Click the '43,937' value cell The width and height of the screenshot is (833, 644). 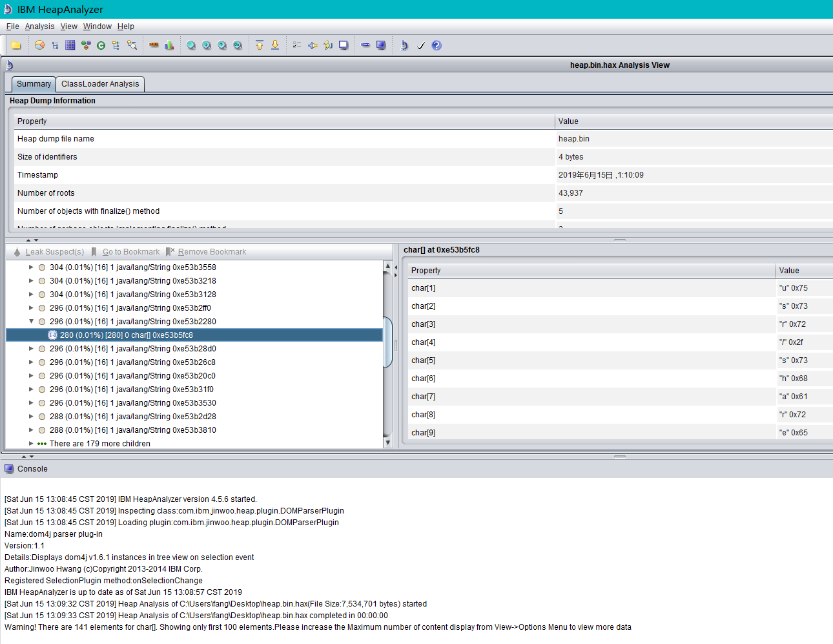(x=694, y=193)
